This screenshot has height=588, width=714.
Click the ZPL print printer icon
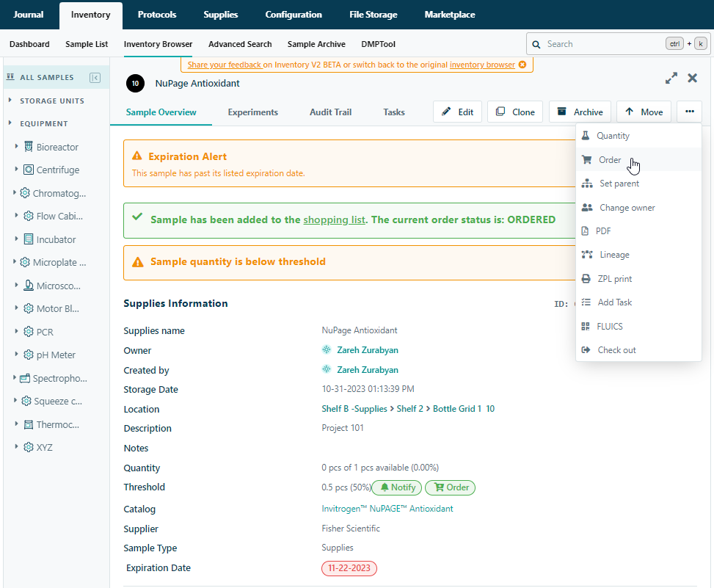tap(586, 279)
